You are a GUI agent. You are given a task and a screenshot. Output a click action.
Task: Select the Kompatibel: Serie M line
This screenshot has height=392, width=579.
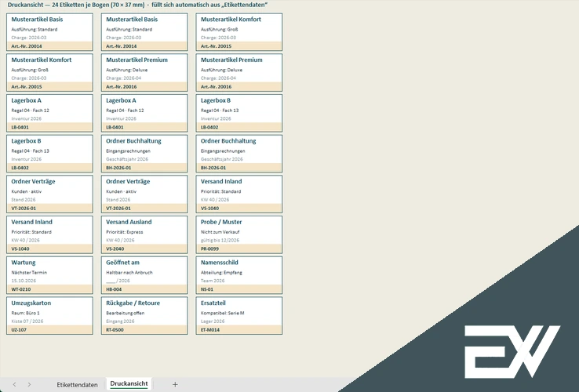222,314
